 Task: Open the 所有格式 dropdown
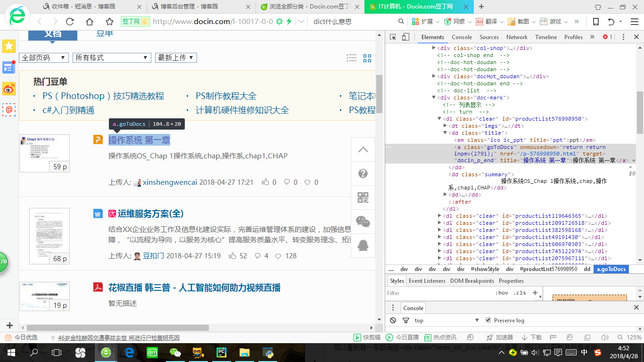pyautogui.click(x=112, y=58)
